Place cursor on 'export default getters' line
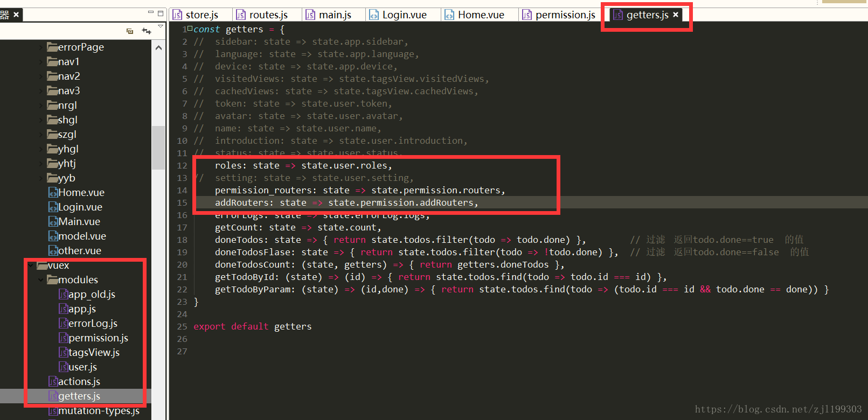The width and height of the screenshot is (868, 420). [x=252, y=326]
